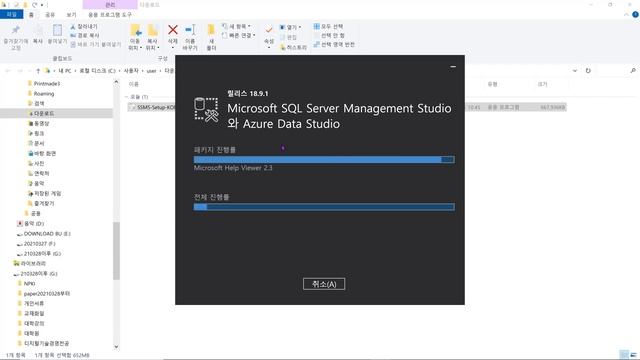Select 사진 in the navigation tree
The image size is (640, 360).
[39, 163]
